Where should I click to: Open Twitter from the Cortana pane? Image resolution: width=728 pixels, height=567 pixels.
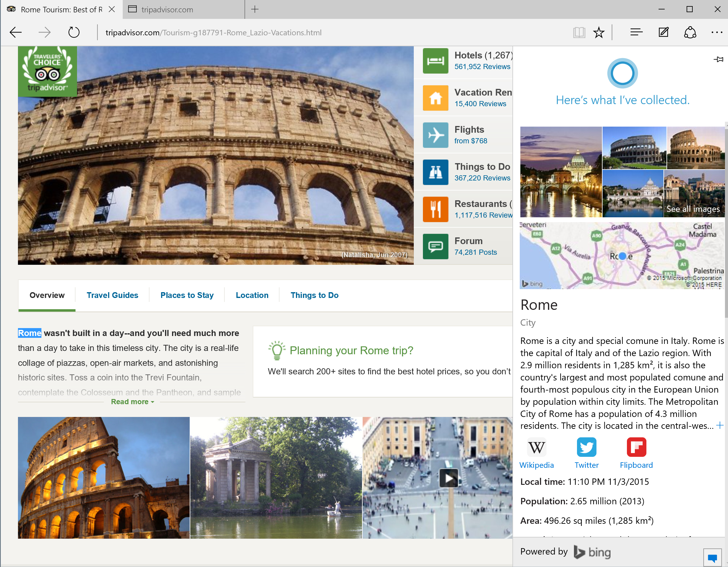point(586,448)
